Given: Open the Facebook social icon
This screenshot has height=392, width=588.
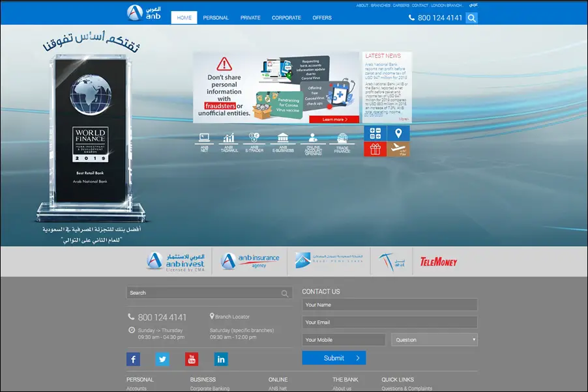Looking at the screenshot, I should pyautogui.click(x=133, y=359).
